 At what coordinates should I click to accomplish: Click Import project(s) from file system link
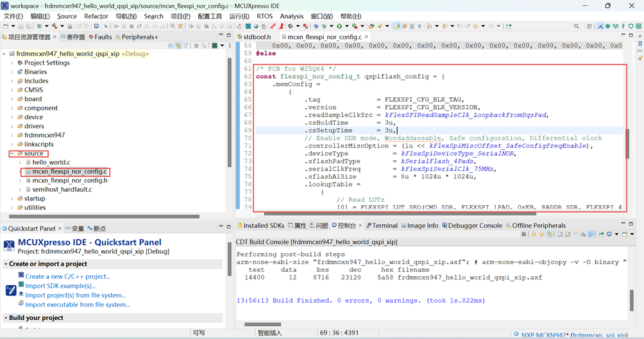76,295
